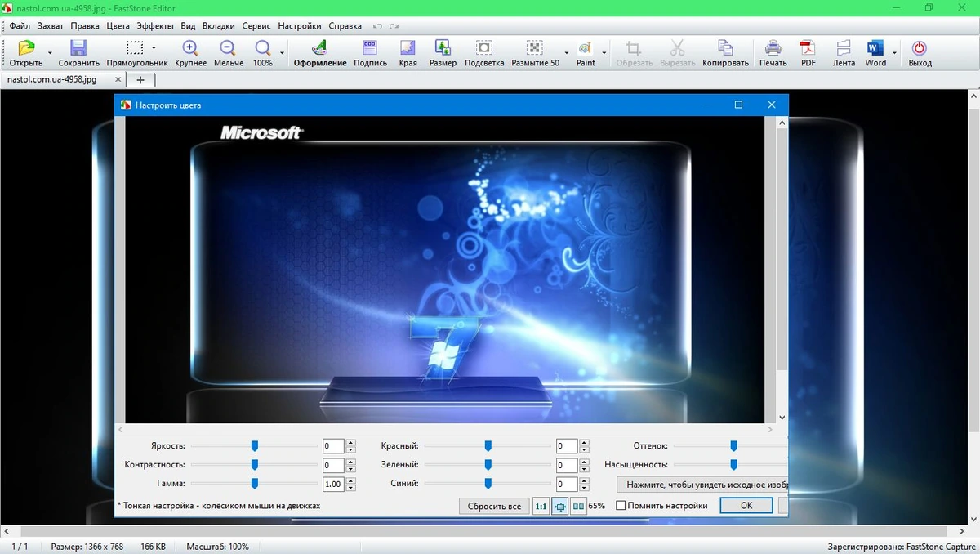Viewport: 980px width, 554px height.
Task: Open the Справка menu
Action: [345, 26]
